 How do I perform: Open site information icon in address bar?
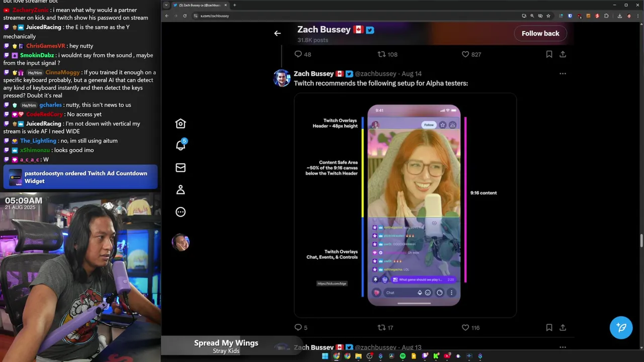point(195,16)
